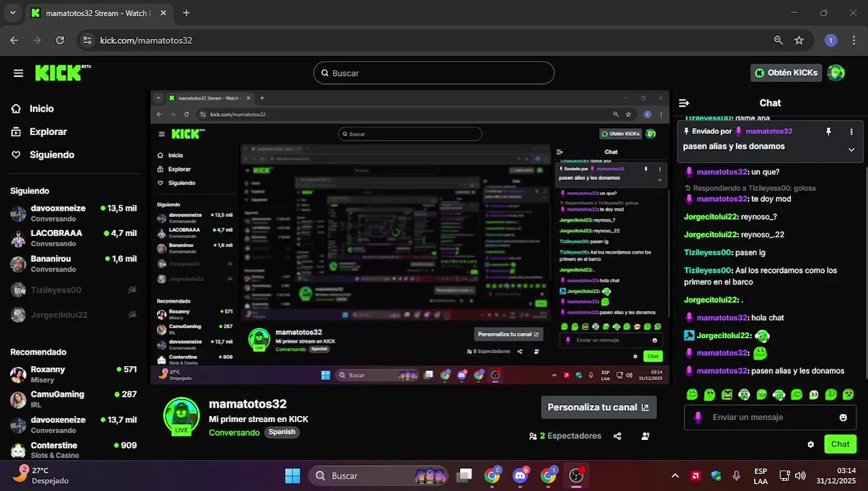Viewport: 868px width, 491px height.
Task: Unpin the pinned chat message
Action: click(x=828, y=132)
